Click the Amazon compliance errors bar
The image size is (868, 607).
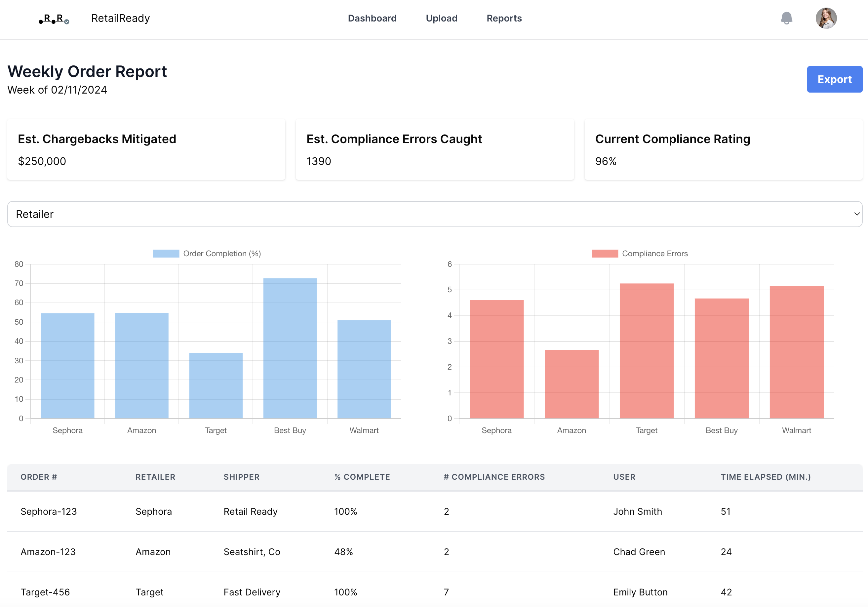571,384
